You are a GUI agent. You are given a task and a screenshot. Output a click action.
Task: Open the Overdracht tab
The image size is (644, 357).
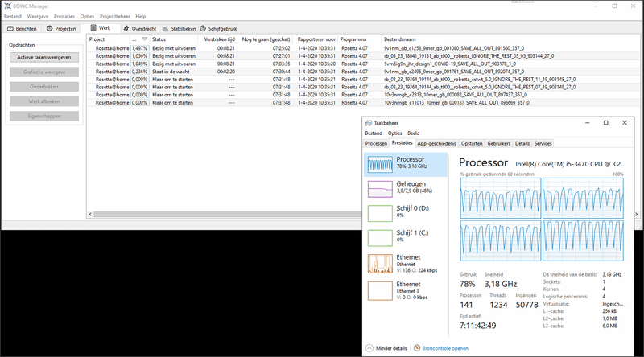pos(139,28)
